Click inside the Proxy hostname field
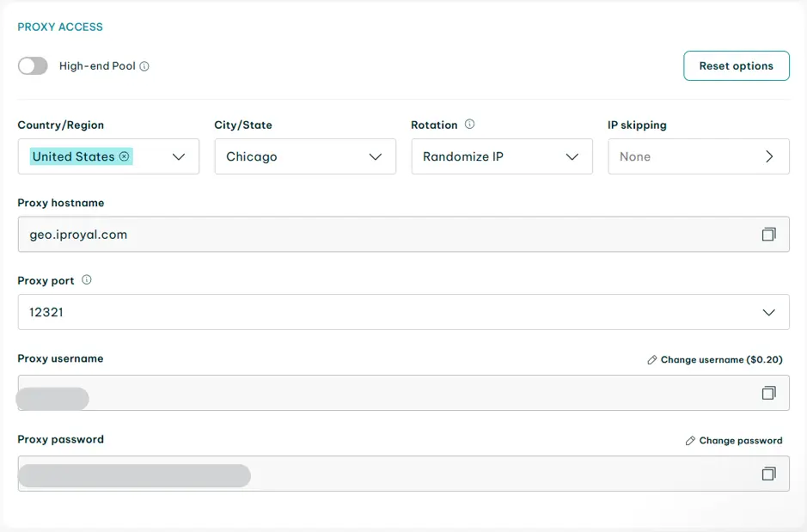This screenshot has width=807, height=532. pos(387,234)
